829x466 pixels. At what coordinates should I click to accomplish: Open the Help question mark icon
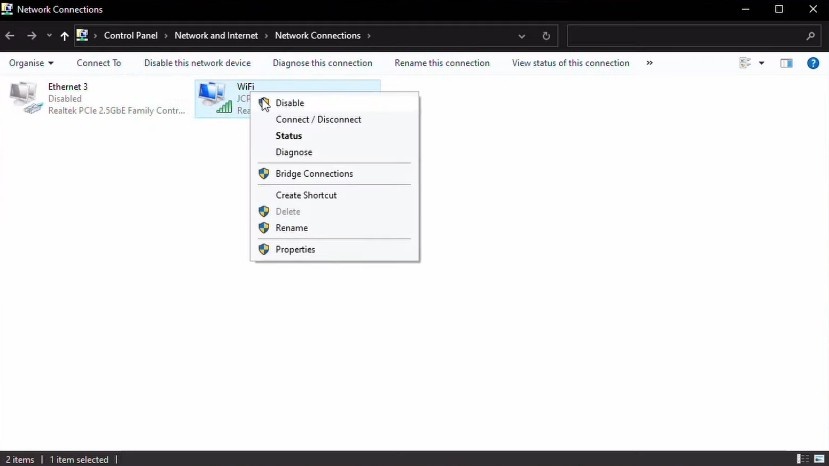pyautogui.click(x=813, y=63)
